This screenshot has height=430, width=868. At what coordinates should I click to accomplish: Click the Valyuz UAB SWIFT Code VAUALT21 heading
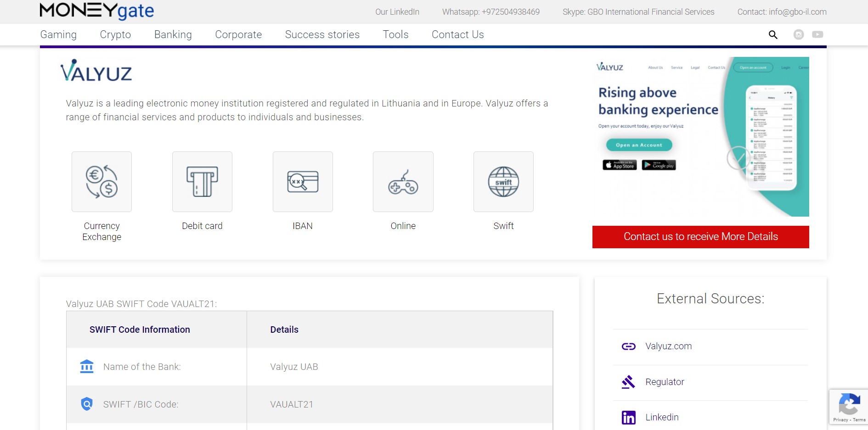[x=141, y=304]
